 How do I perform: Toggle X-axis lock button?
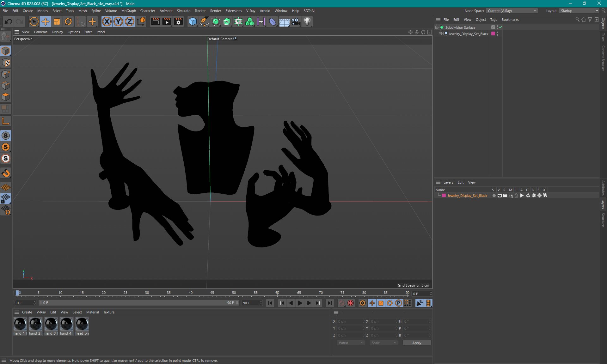[107, 21]
